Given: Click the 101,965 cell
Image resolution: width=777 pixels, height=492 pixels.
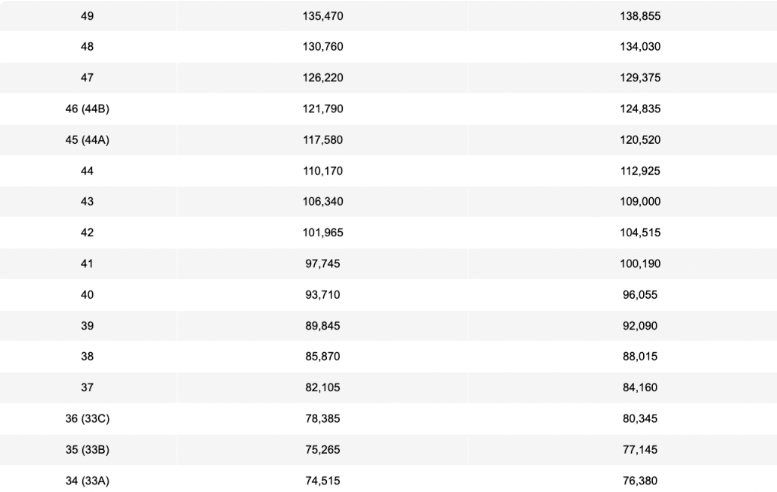Looking at the screenshot, I should (323, 233).
